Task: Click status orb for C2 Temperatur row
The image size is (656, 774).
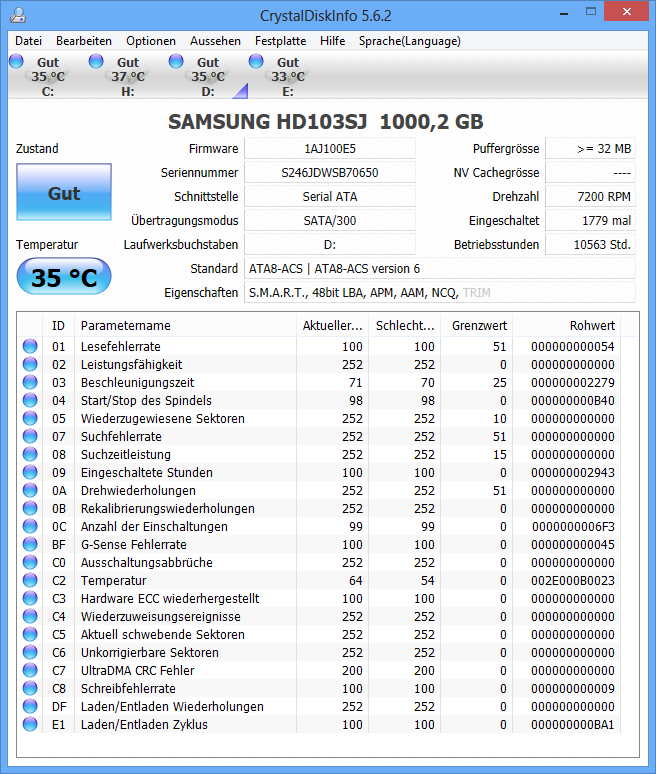Action: pos(30,580)
